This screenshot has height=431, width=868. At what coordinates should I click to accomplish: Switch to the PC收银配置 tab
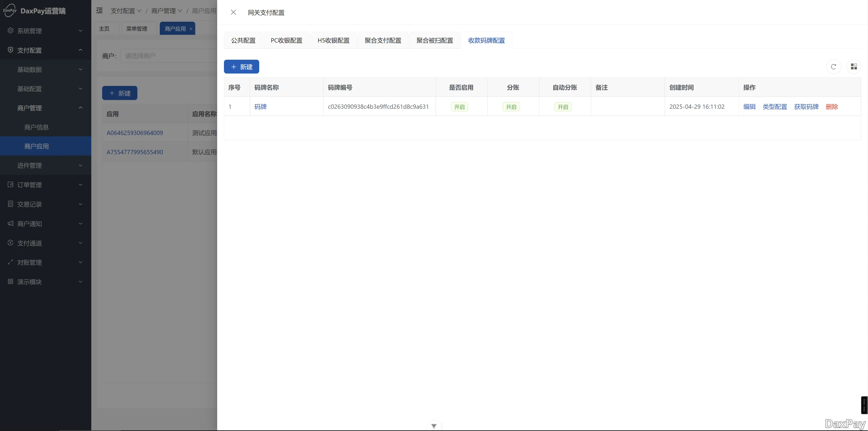click(x=286, y=40)
